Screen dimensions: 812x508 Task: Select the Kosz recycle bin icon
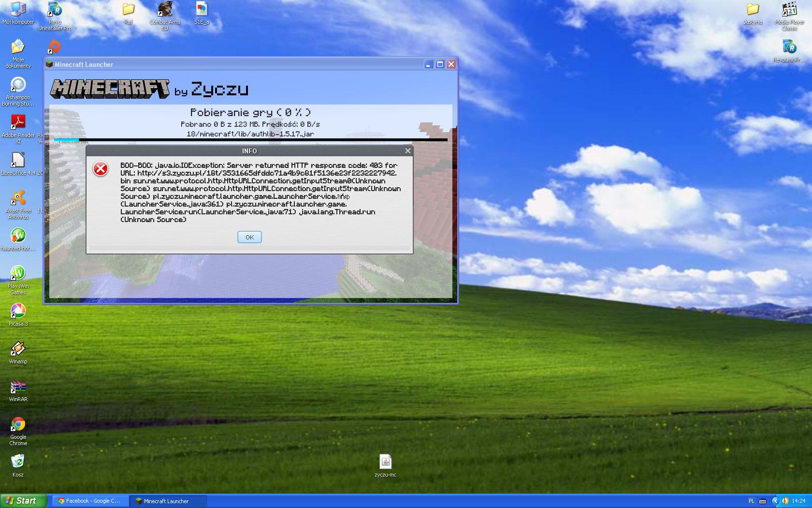(x=18, y=466)
